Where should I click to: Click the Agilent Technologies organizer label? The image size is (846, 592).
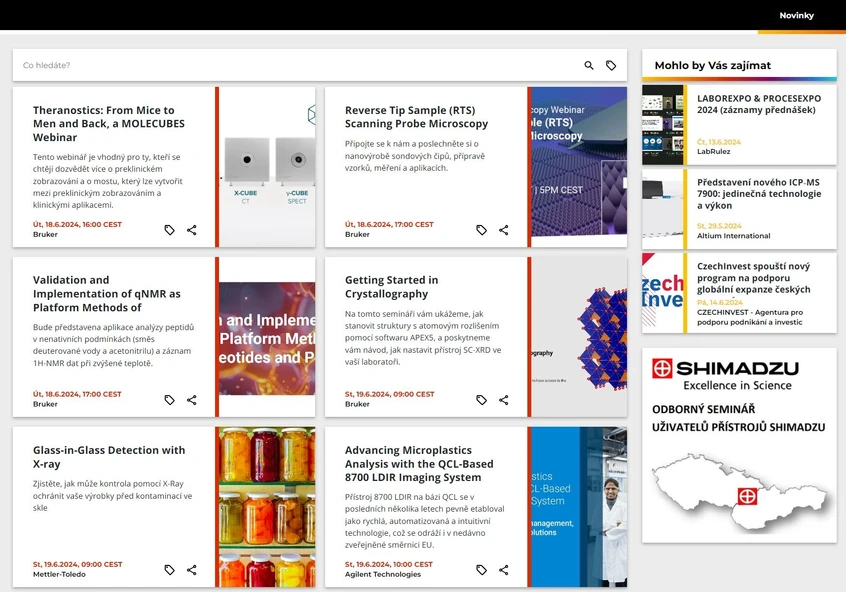tap(383, 574)
